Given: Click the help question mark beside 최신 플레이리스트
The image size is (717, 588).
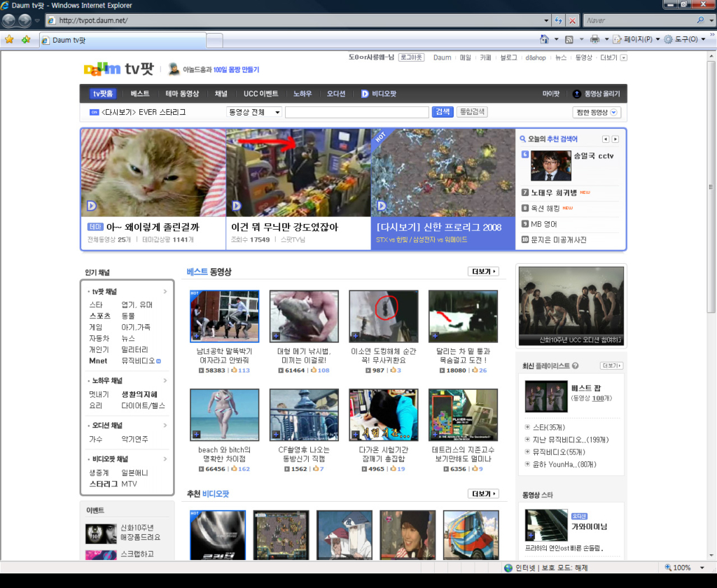Looking at the screenshot, I should point(576,366).
